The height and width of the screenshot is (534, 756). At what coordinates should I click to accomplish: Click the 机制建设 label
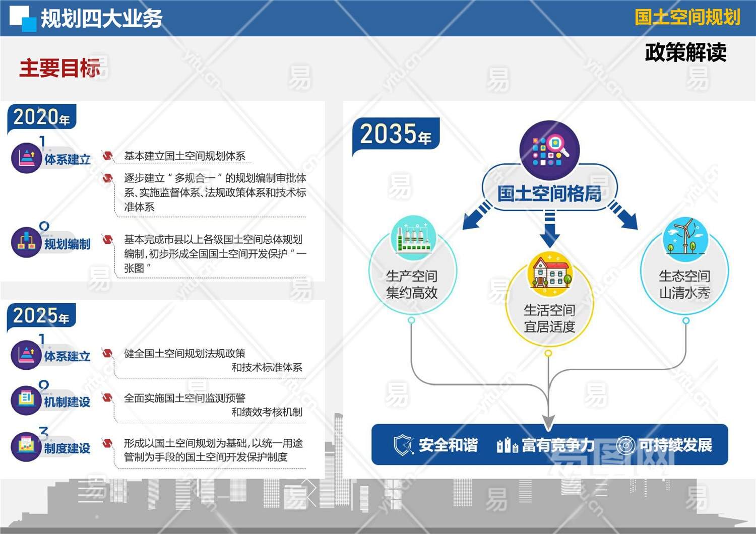coord(68,402)
